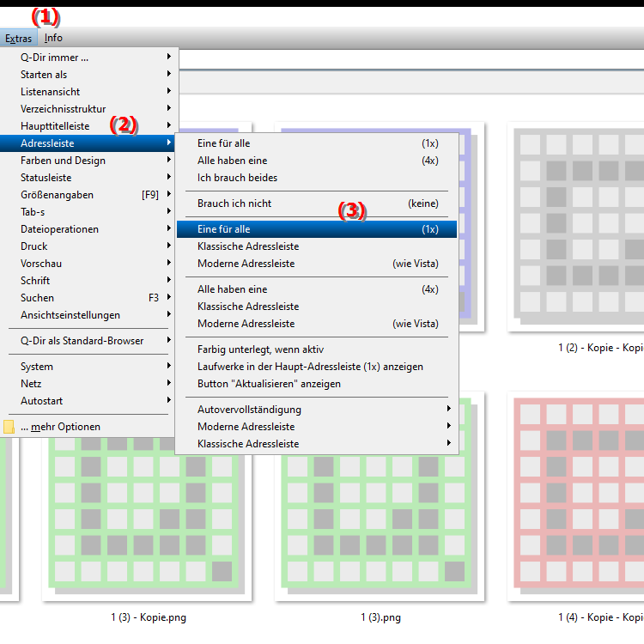Click the submenu arrow next to Größenangaben
The height and width of the screenshot is (644, 644).
click(x=169, y=194)
